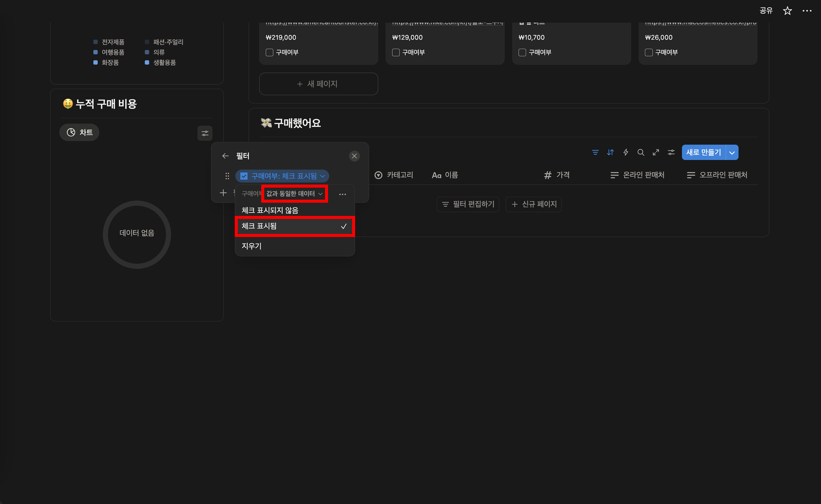Screen dimensions: 821x504
Task: Toggle 구매여부 checkbox on ₩26,000 card
Action: pos(648,52)
